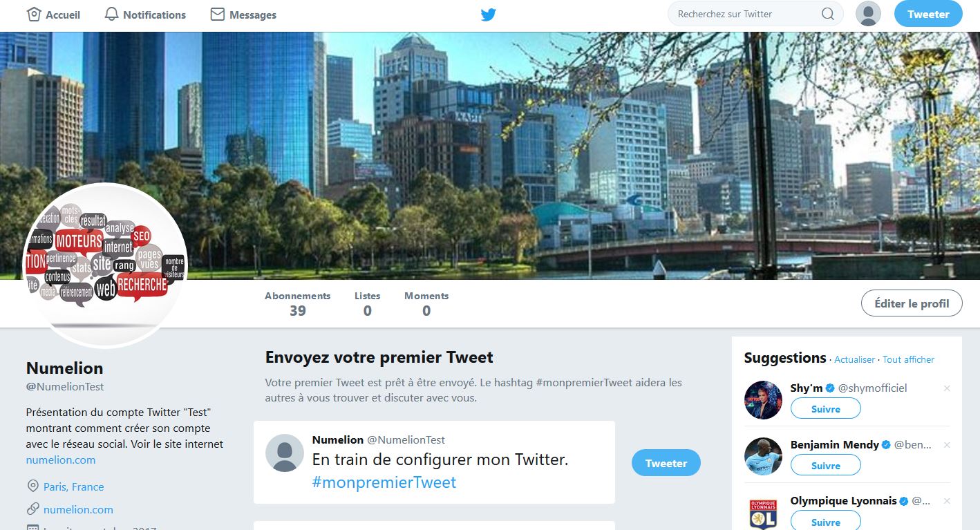Click the search magnifier icon
The height and width of the screenshot is (530, 980).
coord(827,14)
